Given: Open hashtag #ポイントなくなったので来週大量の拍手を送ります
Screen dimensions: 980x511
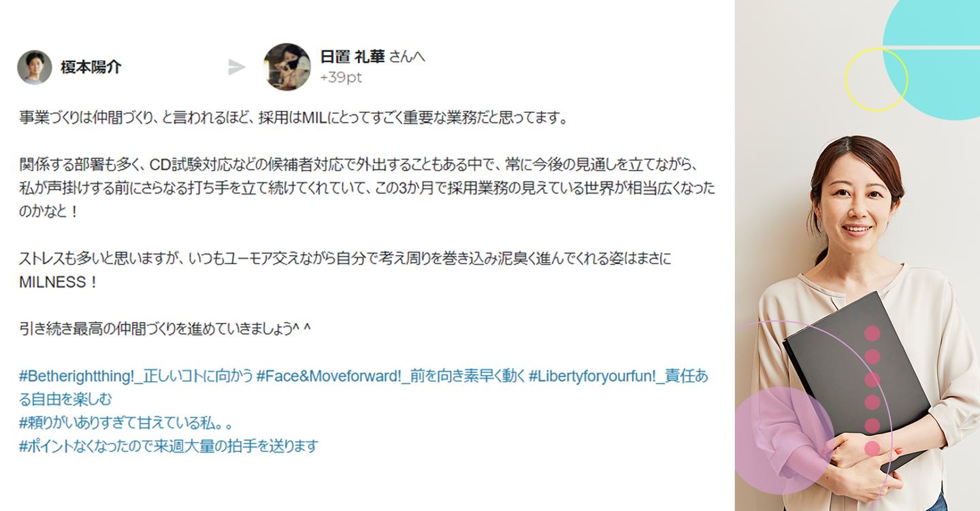Looking at the screenshot, I should [169, 446].
